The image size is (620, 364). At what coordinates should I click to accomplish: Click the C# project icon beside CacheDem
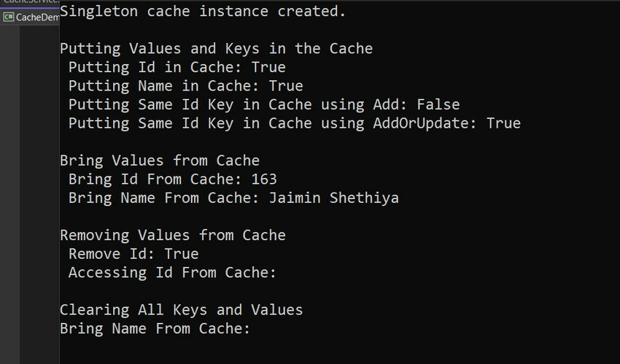8,17
